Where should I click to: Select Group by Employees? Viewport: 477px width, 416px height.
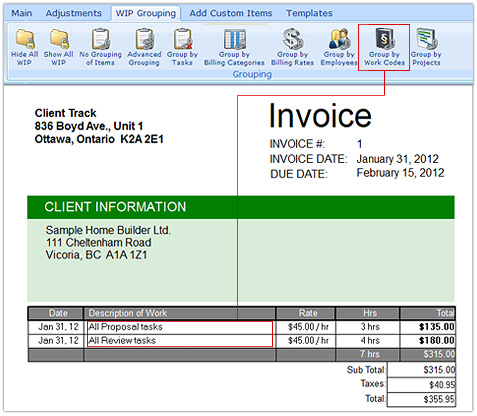(x=339, y=47)
